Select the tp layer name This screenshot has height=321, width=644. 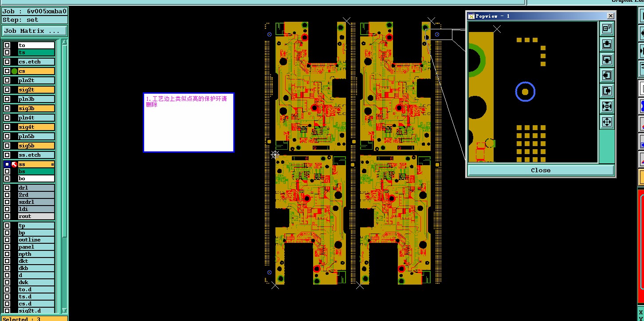(x=36, y=226)
